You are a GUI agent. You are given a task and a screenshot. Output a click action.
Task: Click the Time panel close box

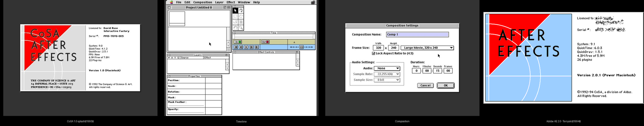pos(235,33)
